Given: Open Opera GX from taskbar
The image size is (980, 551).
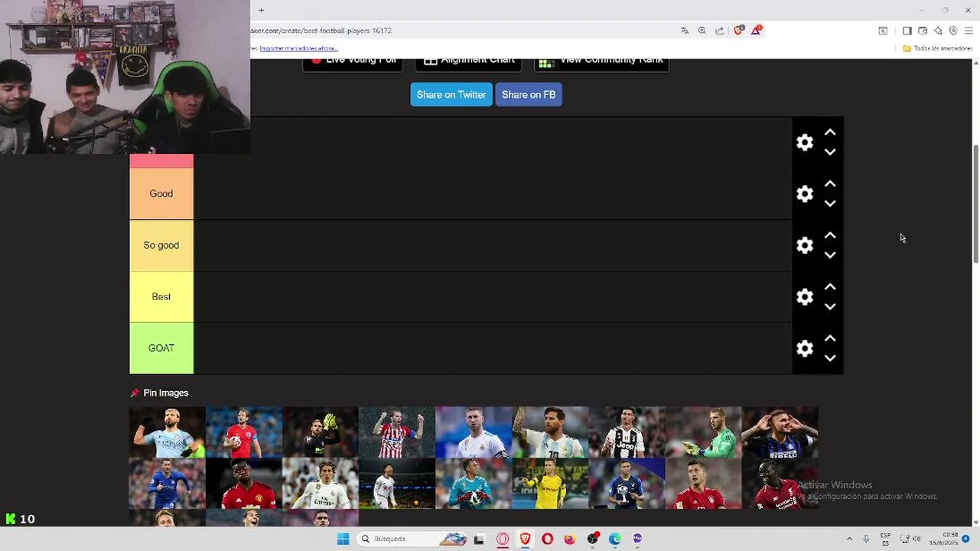Looking at the screenshot, I should 503,539.
